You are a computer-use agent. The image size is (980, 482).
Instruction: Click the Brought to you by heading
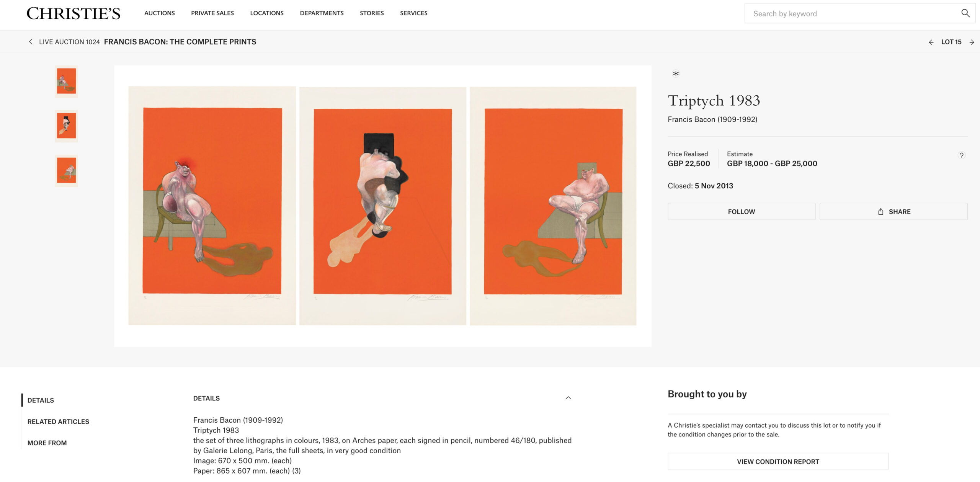pos(707,394)
